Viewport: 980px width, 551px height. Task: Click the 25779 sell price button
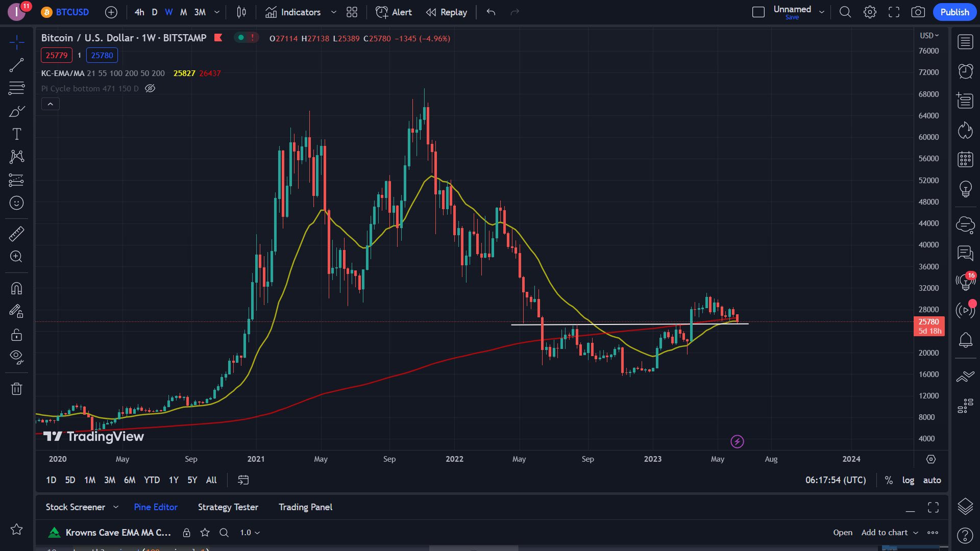(x=57, y=55)
